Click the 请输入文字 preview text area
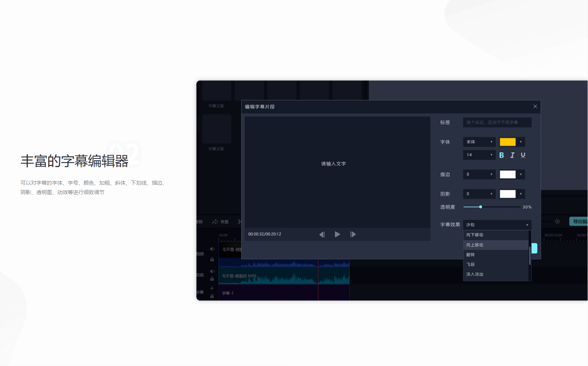Viewport: 588px width, 366px height. coord(334,164)
